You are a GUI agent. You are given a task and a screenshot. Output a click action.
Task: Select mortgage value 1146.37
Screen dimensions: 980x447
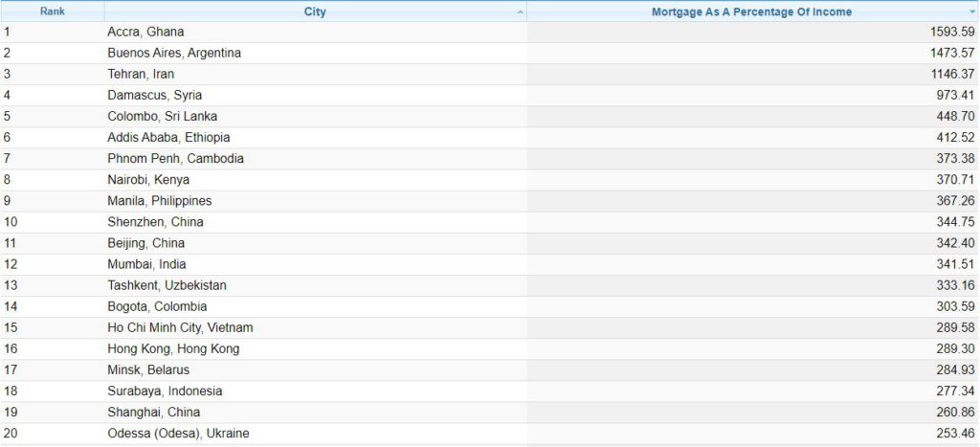pyautogui.click(x=952, y=74)
